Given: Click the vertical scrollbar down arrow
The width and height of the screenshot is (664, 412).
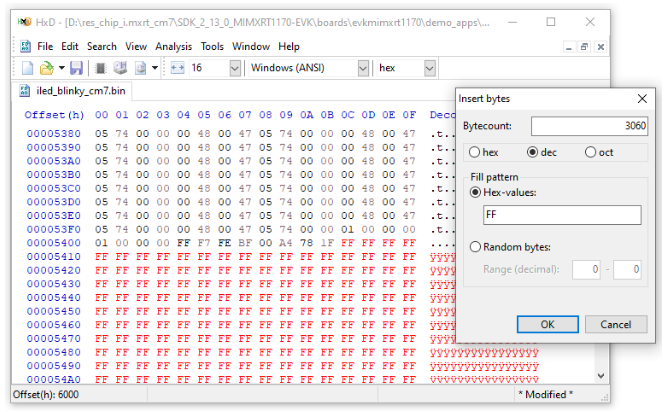Looking at the screenshot, I should 601,376.
